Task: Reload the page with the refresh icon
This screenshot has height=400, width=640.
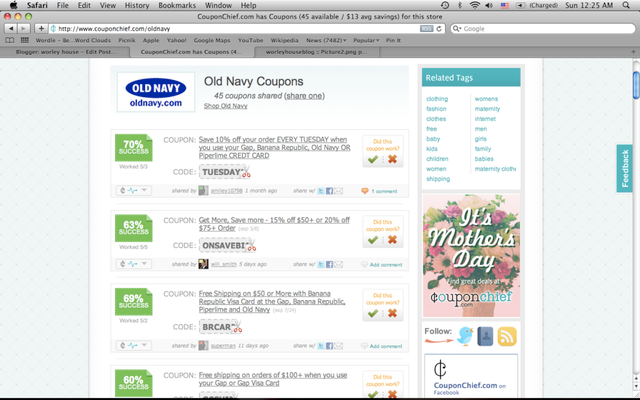Action: pos(439,29)
